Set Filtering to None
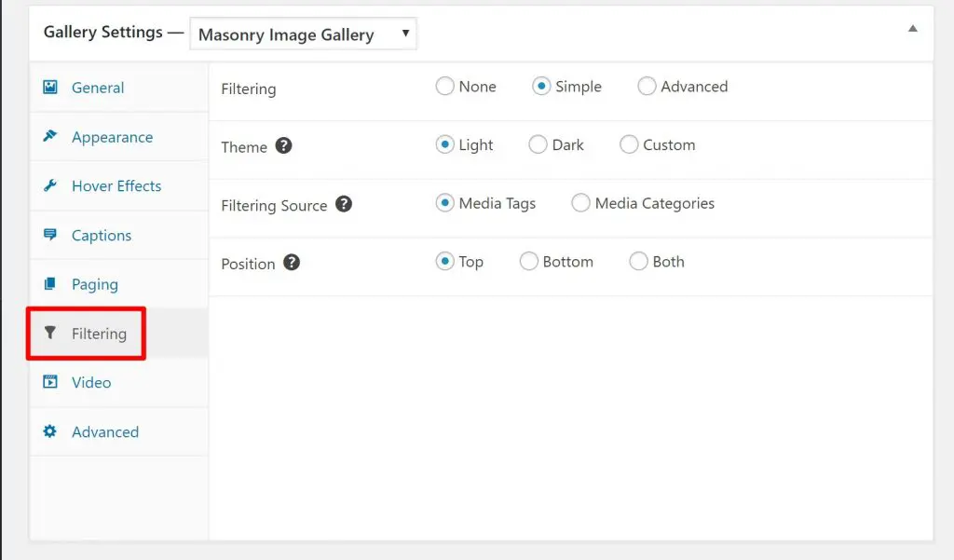The height and width of the screenshot is (560, 954). [x=445, y=87]
